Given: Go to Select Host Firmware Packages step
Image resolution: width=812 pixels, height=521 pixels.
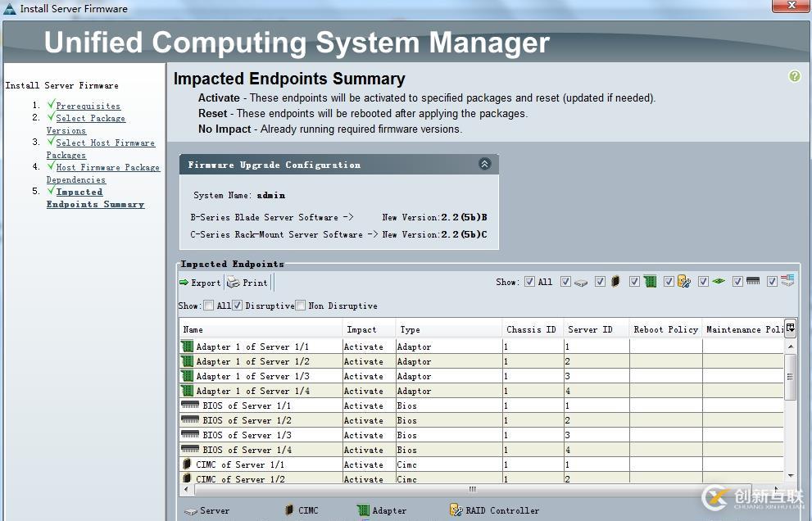Looking at the screenshot, I should point(101,148).
